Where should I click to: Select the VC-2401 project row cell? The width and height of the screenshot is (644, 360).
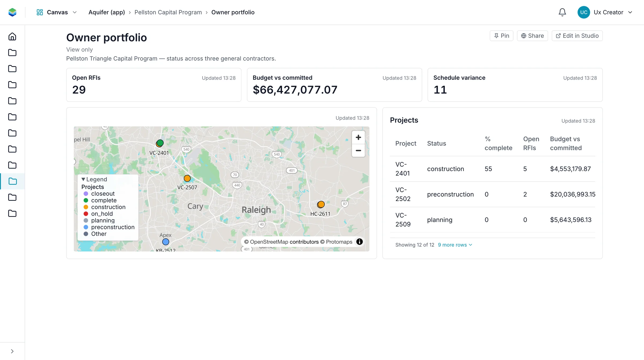pos(402,169)
